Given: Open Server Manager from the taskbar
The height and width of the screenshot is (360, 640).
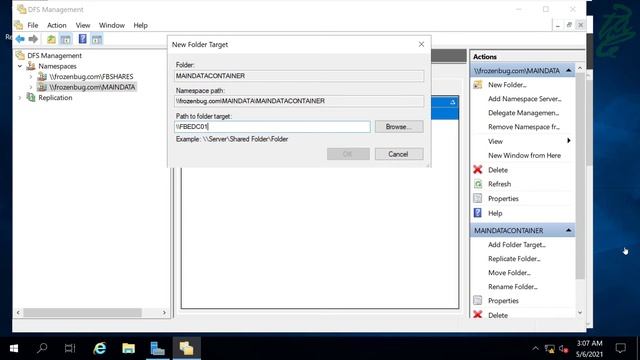Looking at the screenshot, I should pos(158,349).
